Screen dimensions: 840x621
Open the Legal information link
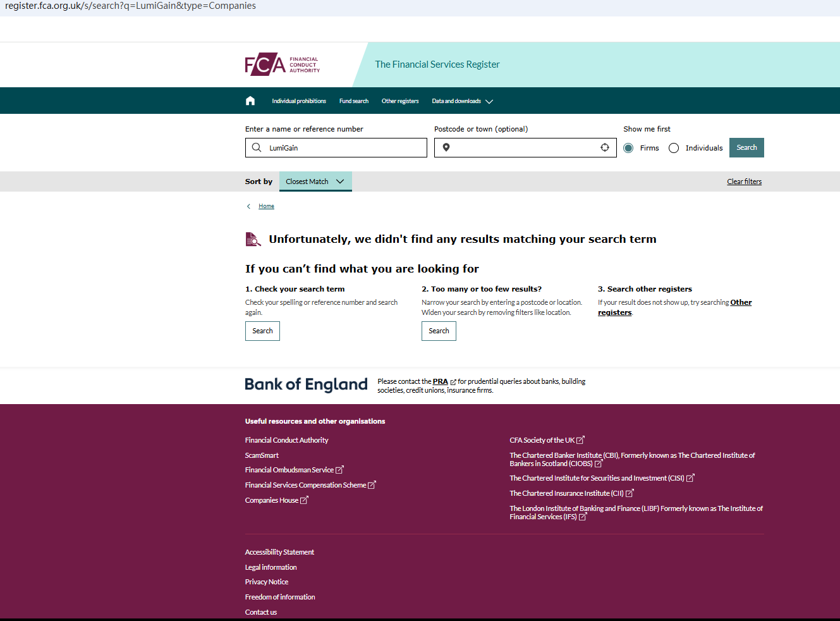click(x=271, y=567)
